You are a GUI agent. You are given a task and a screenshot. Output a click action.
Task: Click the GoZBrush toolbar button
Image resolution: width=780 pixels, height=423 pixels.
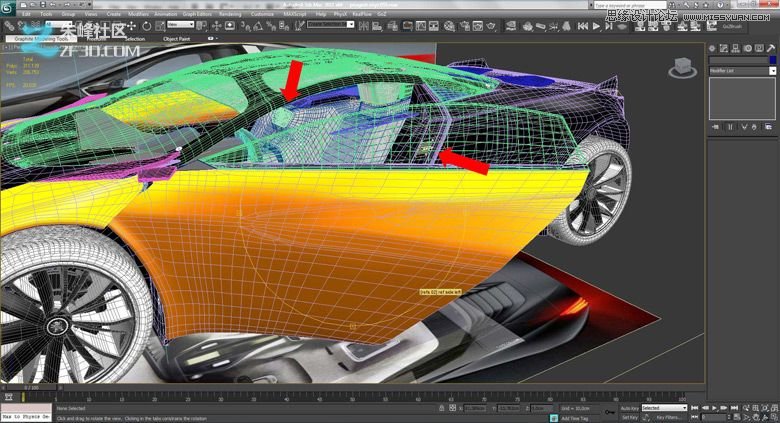coord(732,26)
